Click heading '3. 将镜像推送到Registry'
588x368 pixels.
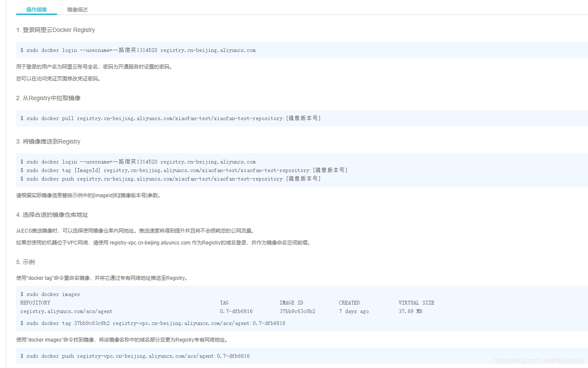(x=48, y=142)
